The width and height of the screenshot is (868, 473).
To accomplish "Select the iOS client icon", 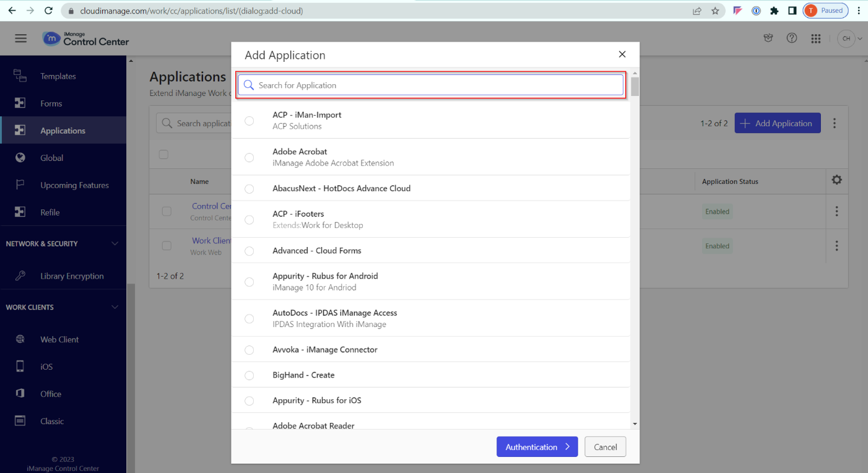I will point(19,367).
